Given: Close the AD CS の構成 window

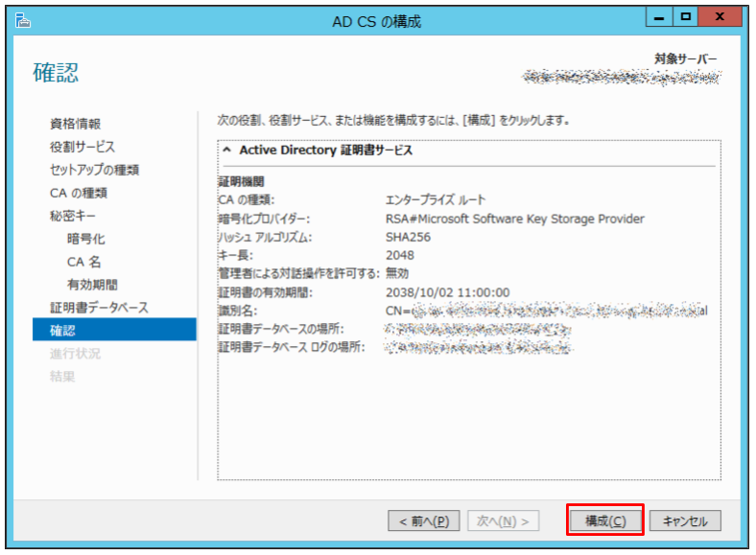Looking at the screenshot, I should 720,17.
